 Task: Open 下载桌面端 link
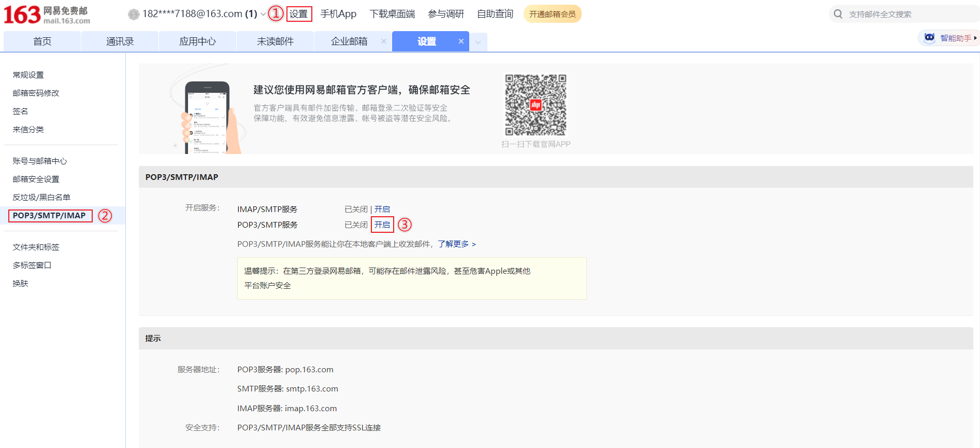[x=392, y=14]
